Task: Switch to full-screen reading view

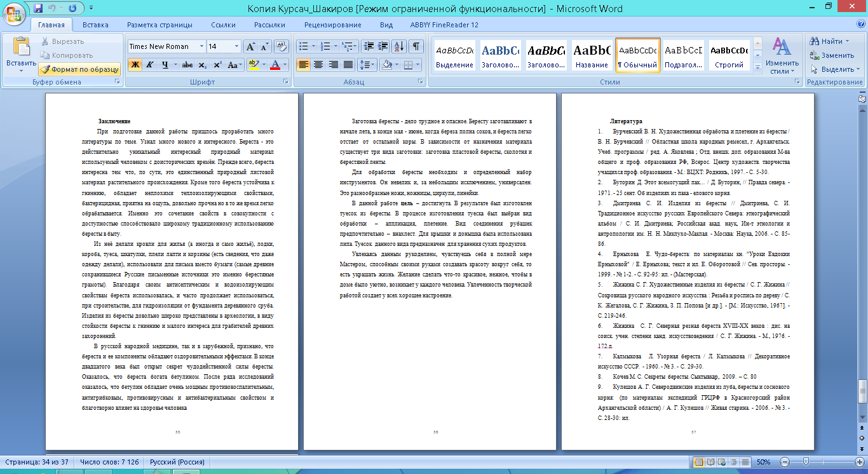Action: coord(710,462)
